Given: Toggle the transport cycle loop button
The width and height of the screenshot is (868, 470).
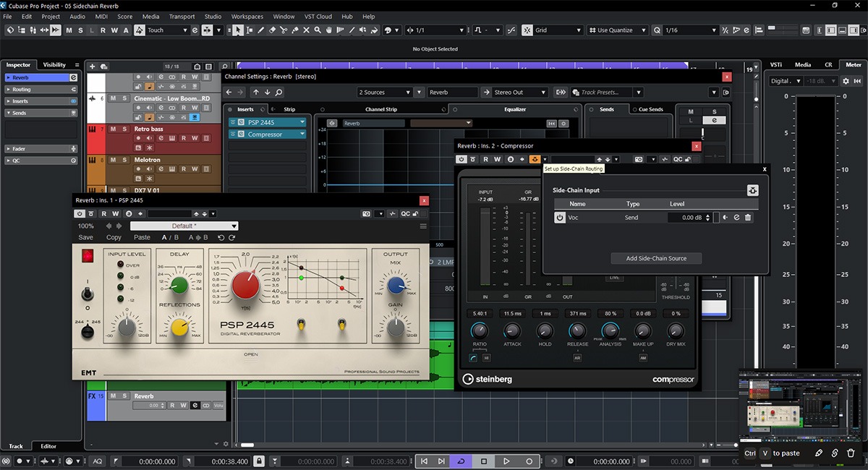Looking at the screenshot, I should point(461,461).
